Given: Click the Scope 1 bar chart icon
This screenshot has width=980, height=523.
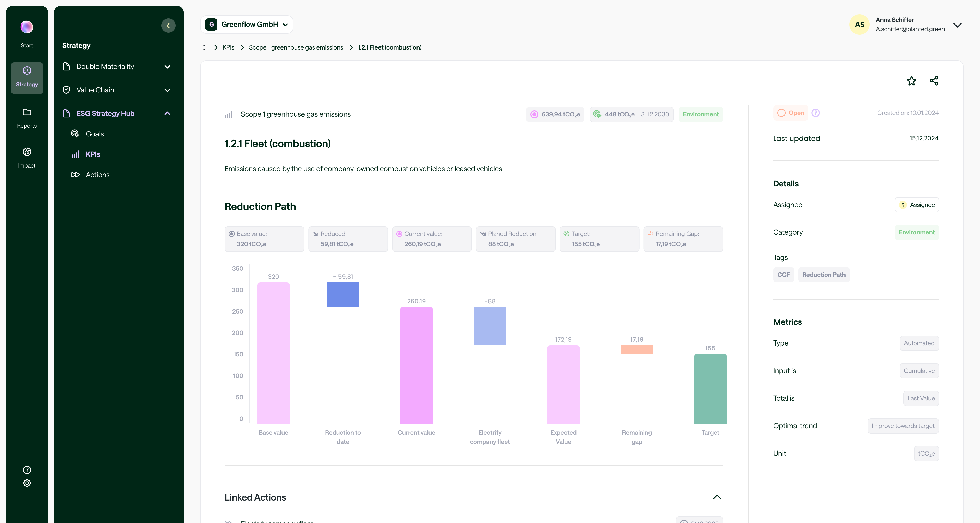Looking at the screenshot, I should 229,115.
